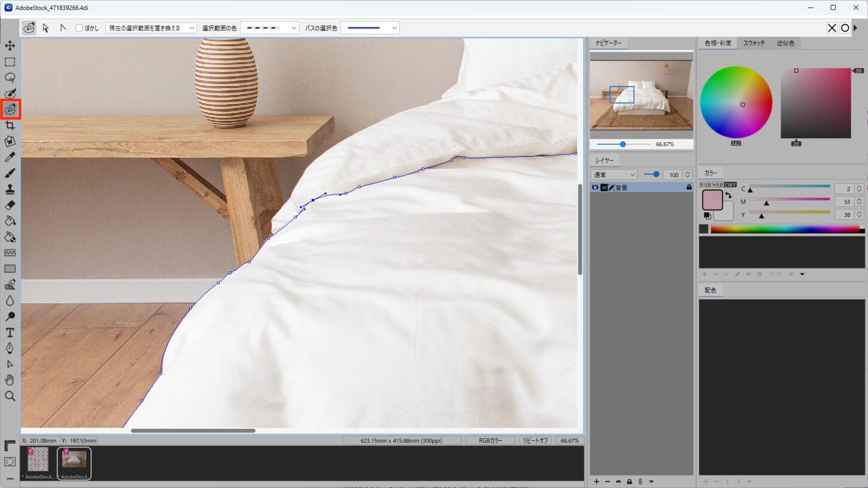This screenshot has height=488, width=868.
Task: Select the Zoom magnifier tool
Action: click(10, 396)
